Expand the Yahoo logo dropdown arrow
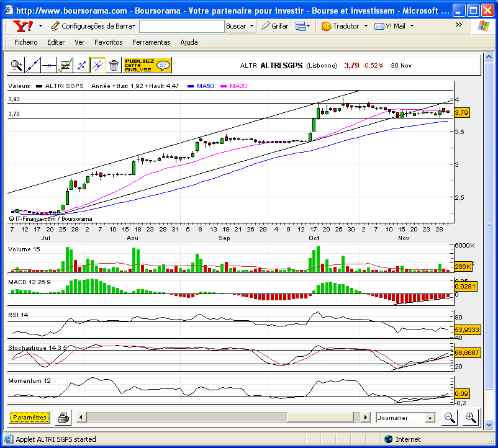This screenshot has height=448, width=498. [40, 26]
